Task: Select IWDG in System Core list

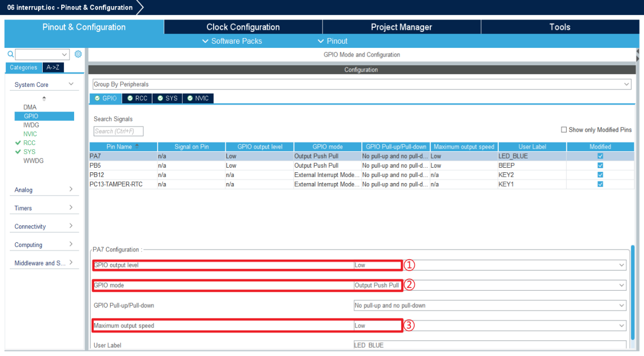Action: tap(31, 125)
